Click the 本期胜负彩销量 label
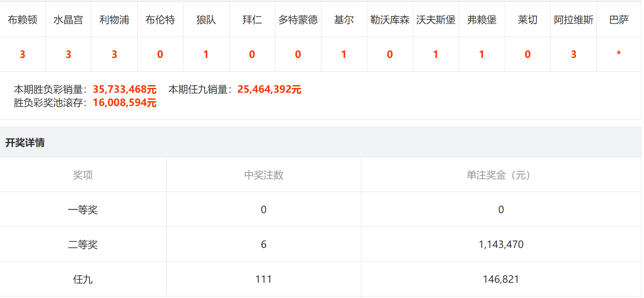644x298 pixels. tap(51, 90)
